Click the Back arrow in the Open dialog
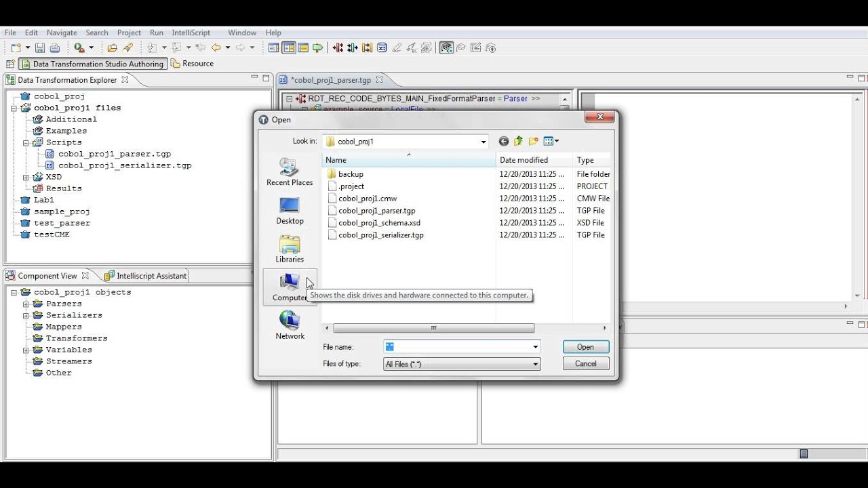 click(x=503, y=141)
